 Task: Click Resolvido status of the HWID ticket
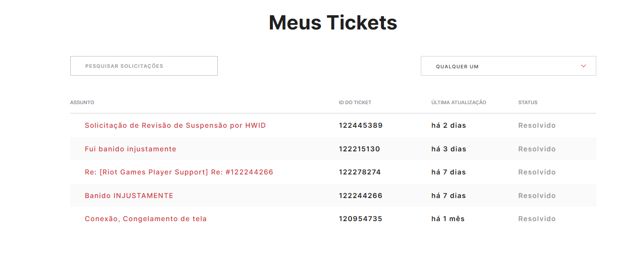pyautogui.click(x=537, y=125)
